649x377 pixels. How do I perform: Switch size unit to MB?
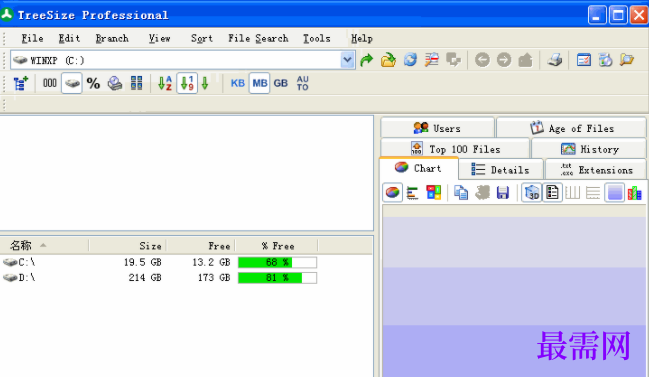(x=260, y=83)
